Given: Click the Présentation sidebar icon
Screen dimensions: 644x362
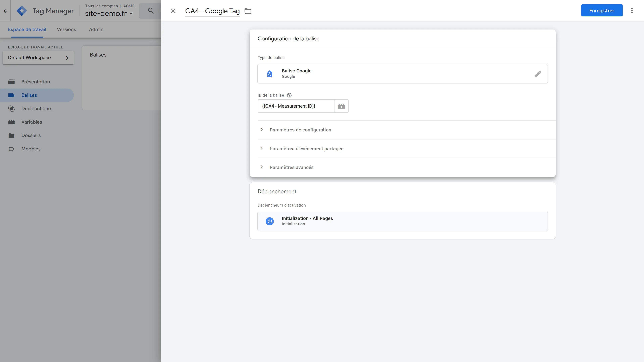Looking at the screenshot, I should tap(11, 82).
